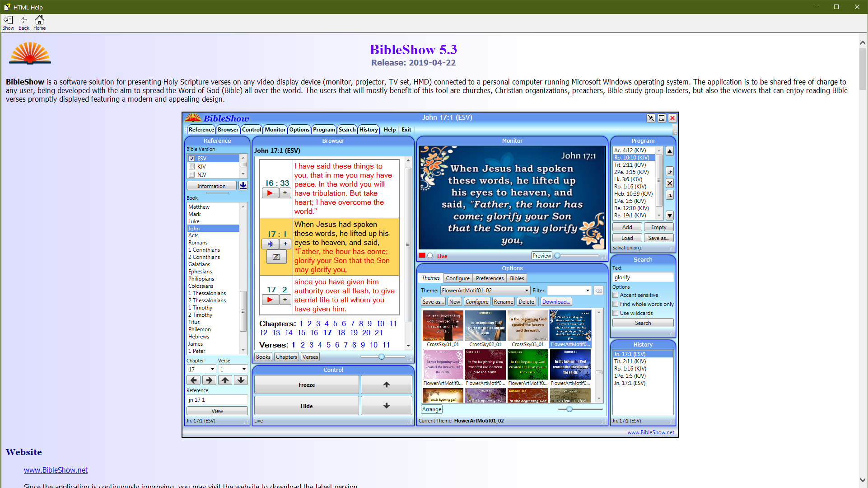Click the snowflake icon beside verse 17:1
Viewport: 868px width, 488px height.
pos(270,244)
